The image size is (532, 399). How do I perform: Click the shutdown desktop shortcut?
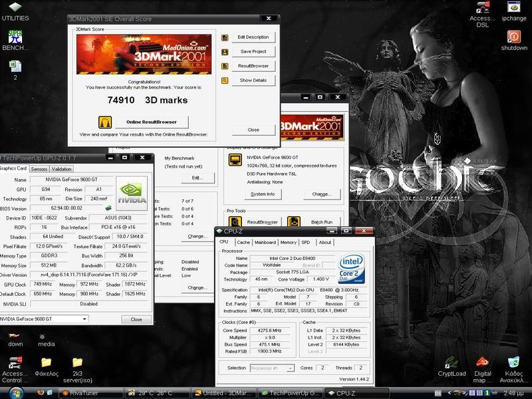click(514, 41)
